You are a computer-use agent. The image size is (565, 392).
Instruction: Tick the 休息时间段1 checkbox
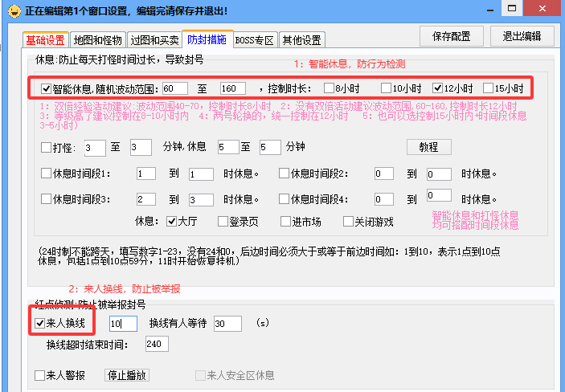pyautogui.click(x=46, y=174)
